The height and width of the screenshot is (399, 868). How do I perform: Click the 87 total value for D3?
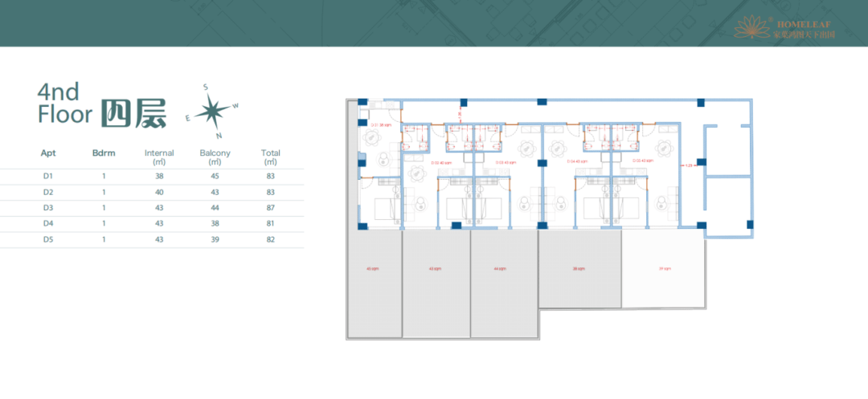271,209
